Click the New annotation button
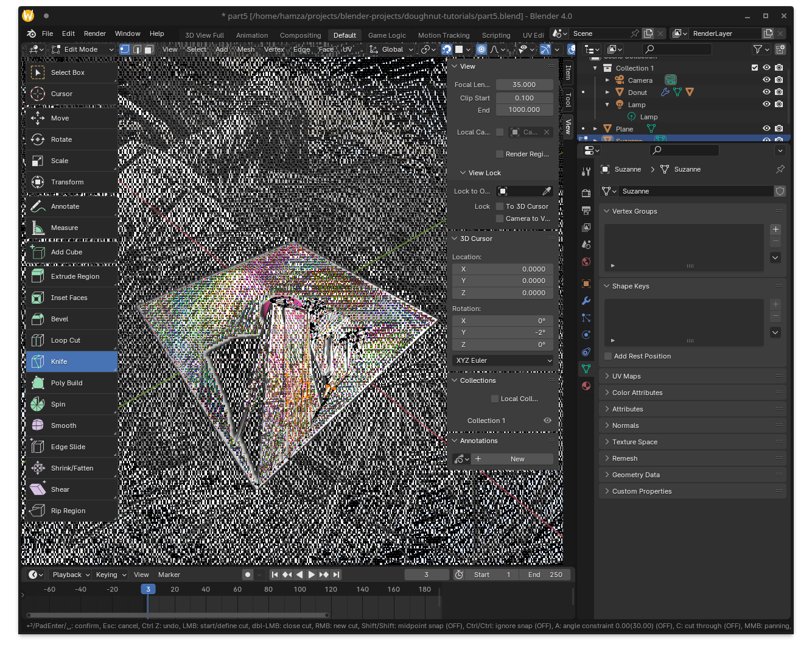Viewport: 812px width, 672px height. click(x=513, y=459)
